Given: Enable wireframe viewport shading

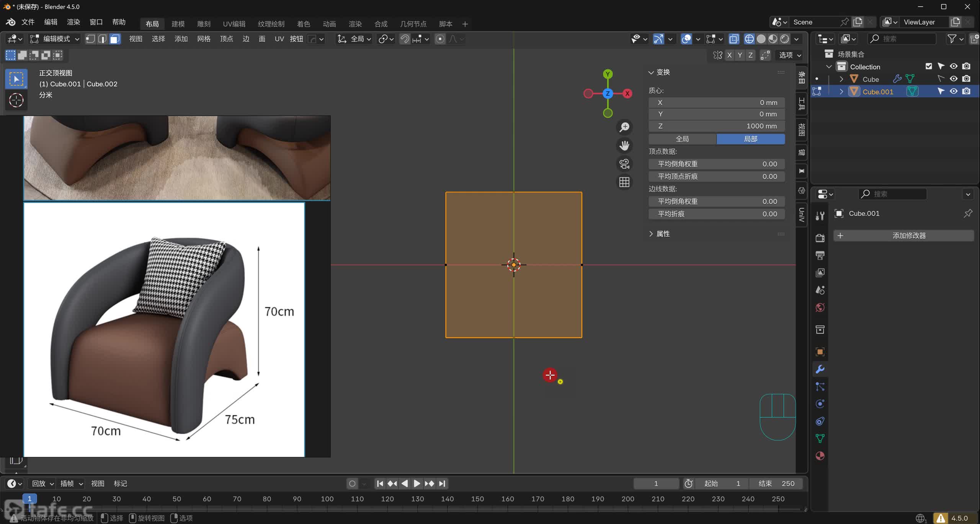Looking at the screenshot, I should 749,39.
